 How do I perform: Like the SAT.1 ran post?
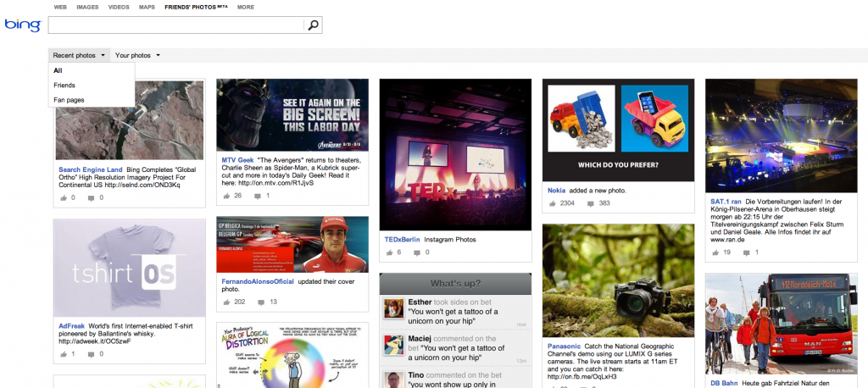[715, 252]
